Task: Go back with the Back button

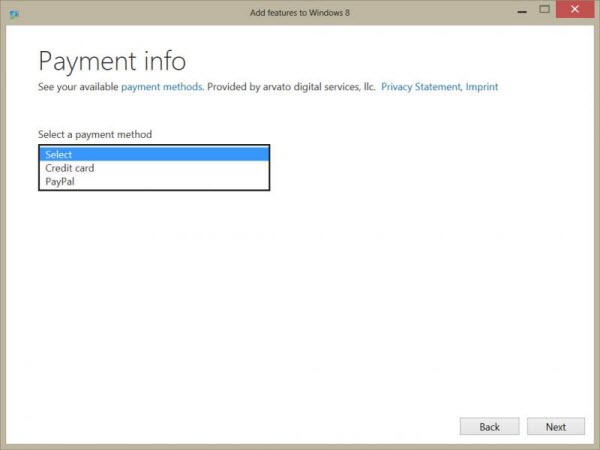Action: (x=489, y=426)
